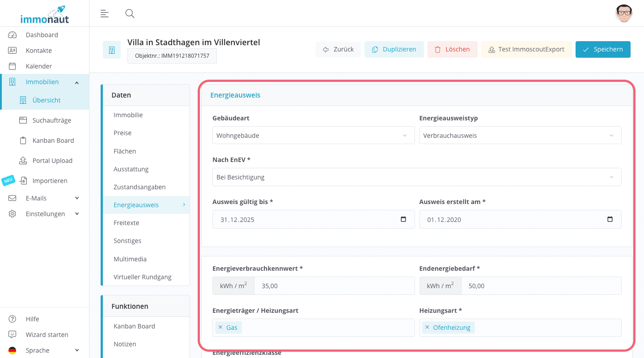Open Portal Upload in the sidebar
The height and width of the screenshot is (358, 644).
click(52, 161)
